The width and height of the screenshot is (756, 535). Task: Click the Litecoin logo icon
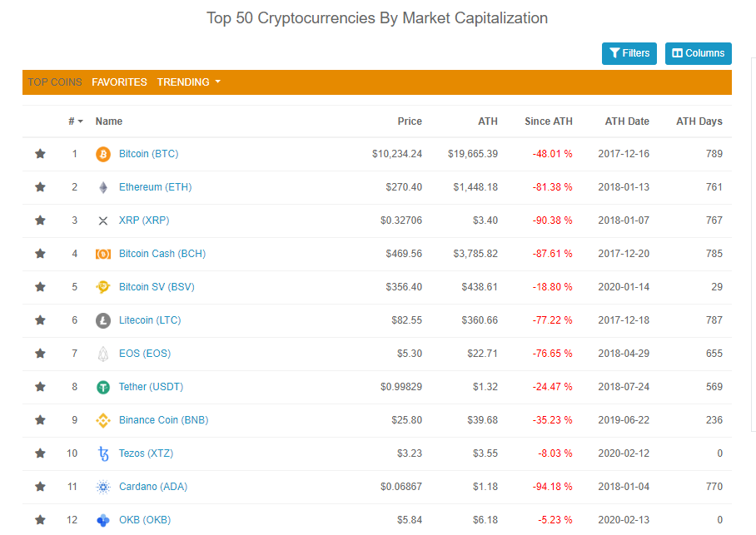tap(102, 320)
